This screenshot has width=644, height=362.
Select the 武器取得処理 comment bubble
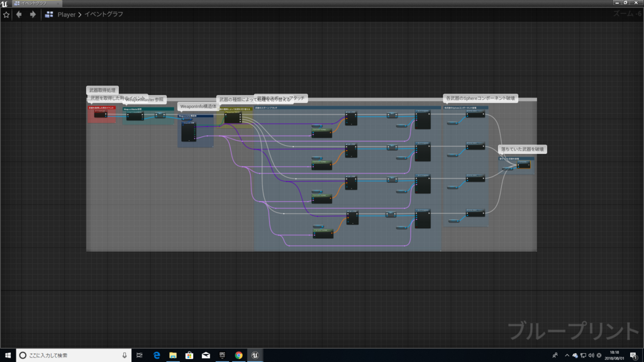[103, 90]
